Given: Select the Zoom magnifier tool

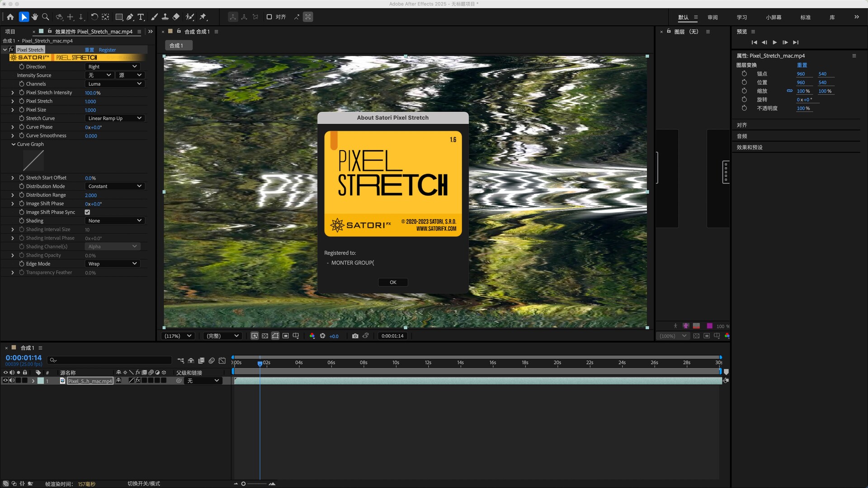Looking at the screenshot, I should (x=46, y=17).
